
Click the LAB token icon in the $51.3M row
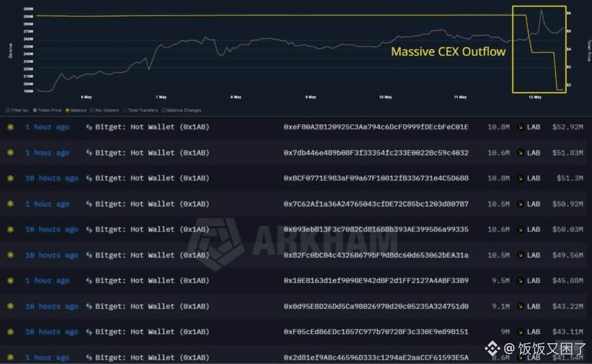520,178
